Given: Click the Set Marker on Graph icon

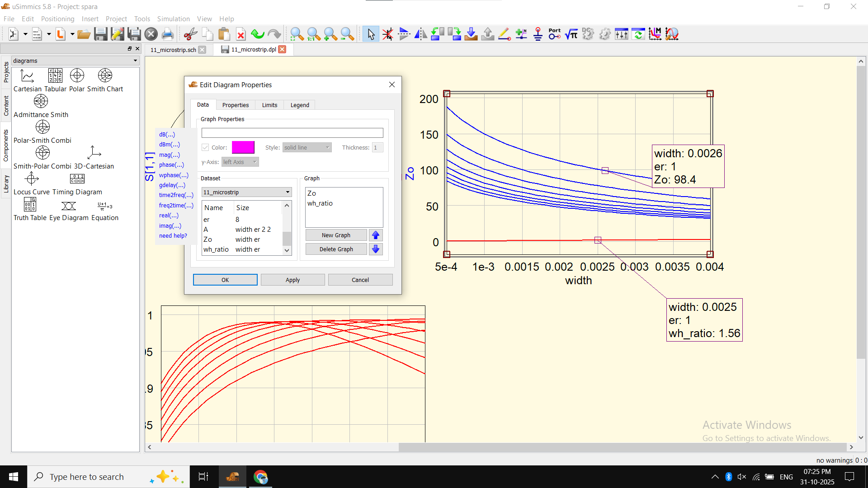Looking at the screenshot, I should tap(655, 34).
